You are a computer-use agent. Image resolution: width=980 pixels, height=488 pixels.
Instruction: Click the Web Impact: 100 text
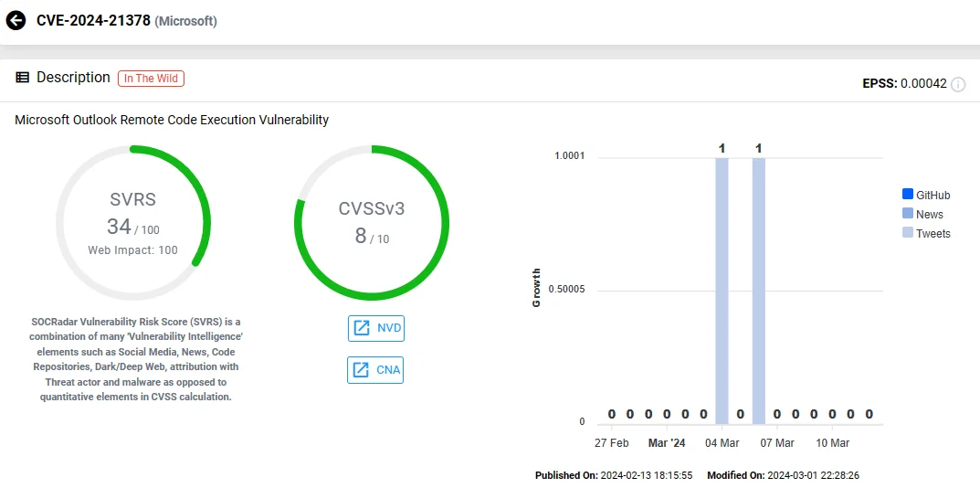coord(132,250)
